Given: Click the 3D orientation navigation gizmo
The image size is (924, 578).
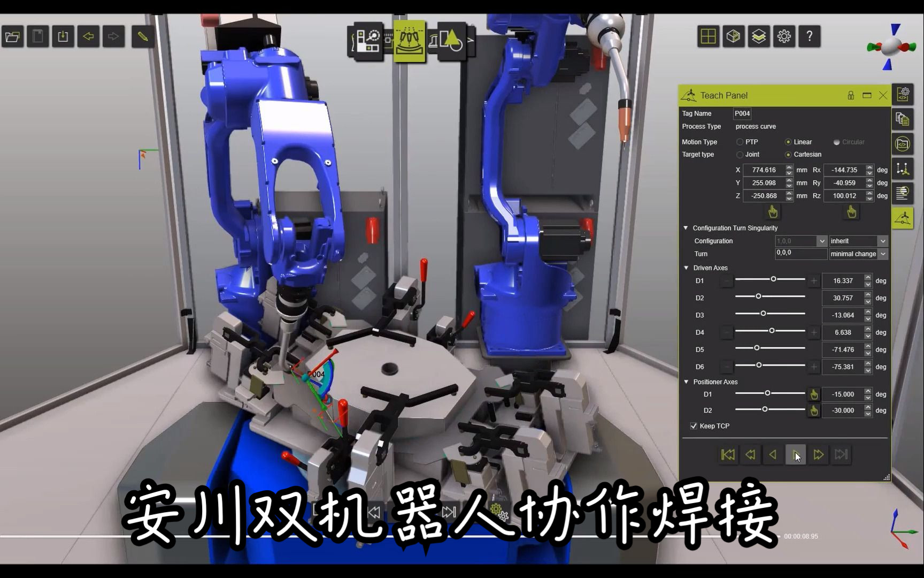Looking at the screenshot, I should (891, 47).
